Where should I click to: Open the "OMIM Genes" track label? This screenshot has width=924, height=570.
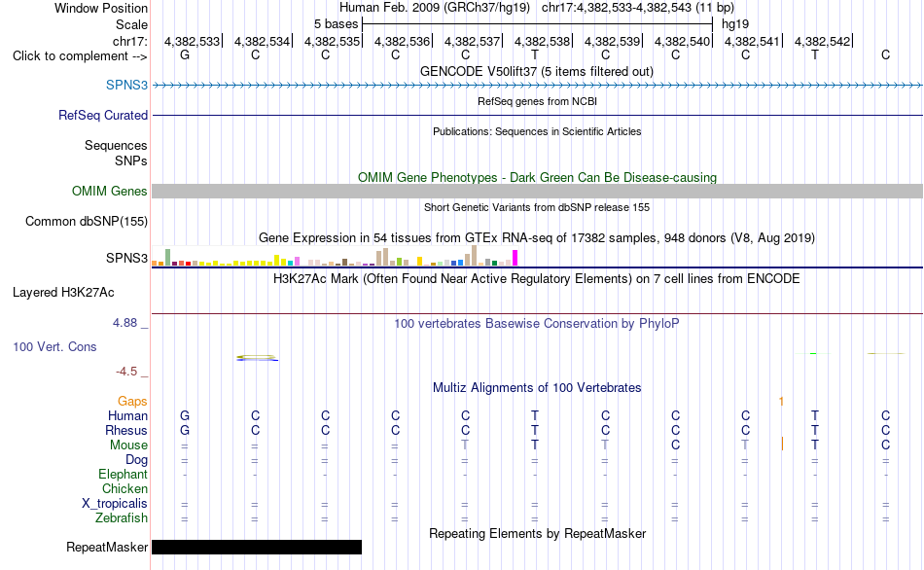point(110,191)
